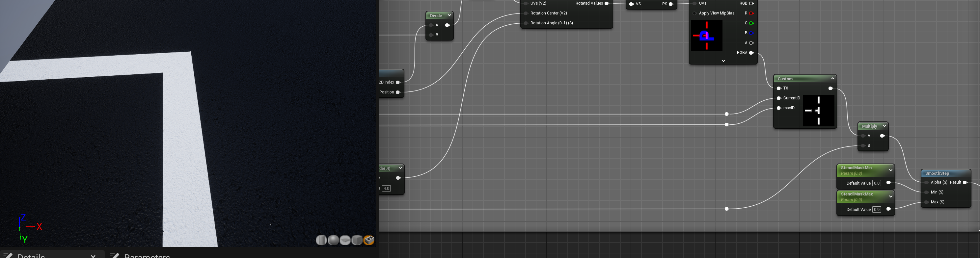The height and width of the screenshot is (258, 980).
Task: Click the Position output pin
Action: tap(398, 92)
